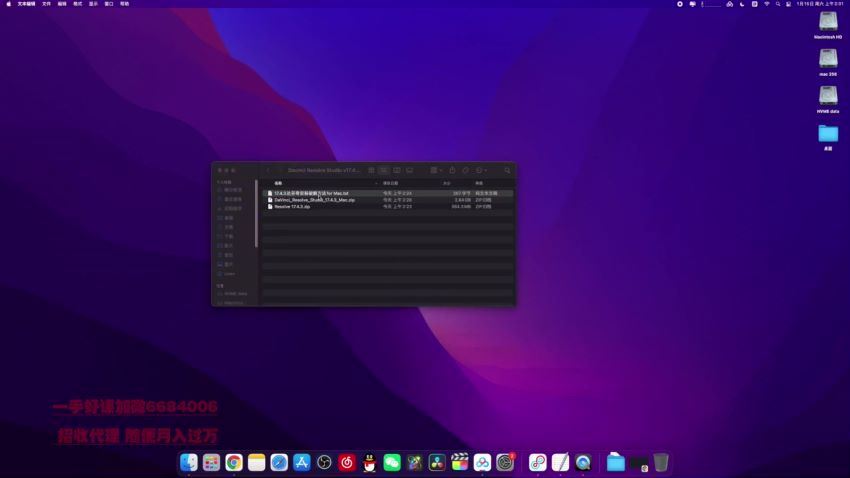Launch Google Chrome from the dock

pos(234,462)
